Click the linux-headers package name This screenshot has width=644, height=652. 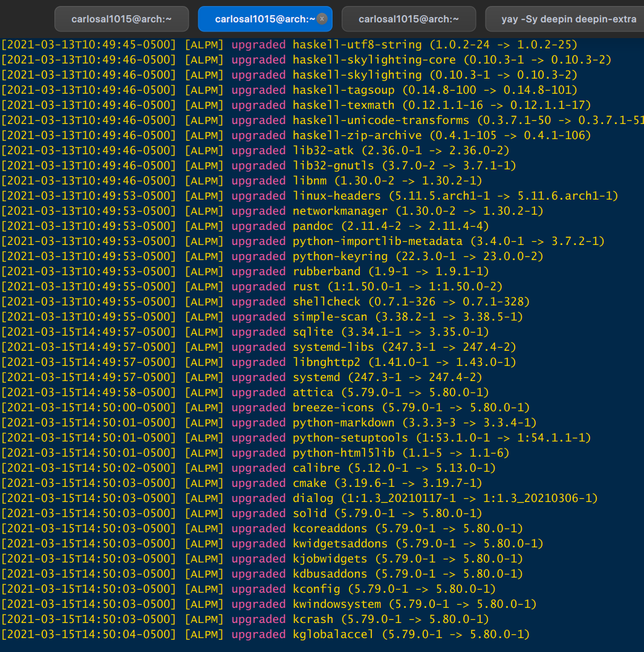(337, 196)
